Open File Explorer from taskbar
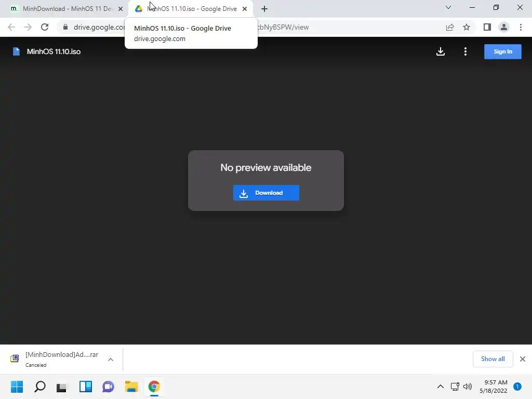The width and height of the screenshot is (532, 399). click(131, 387)
